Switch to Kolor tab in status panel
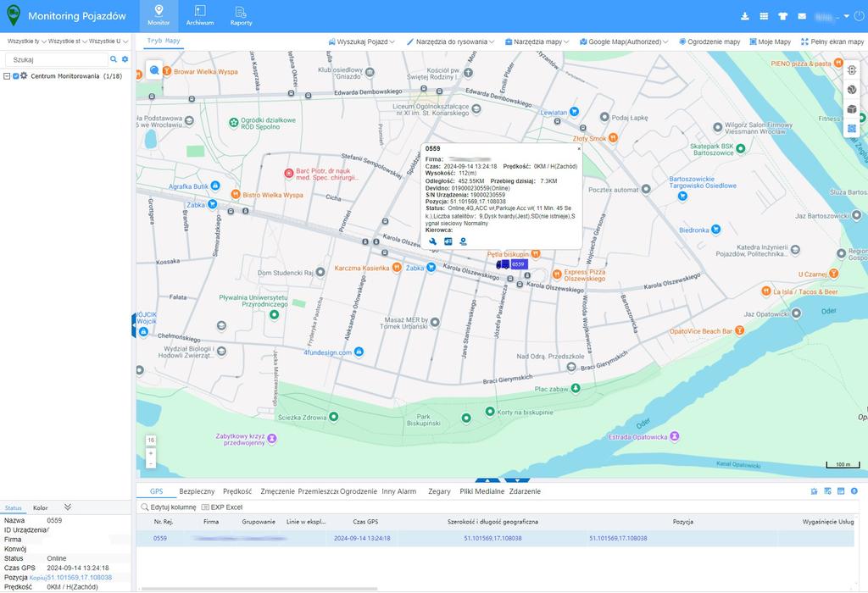The width and height of the screenshot is (868, 593). [41, 507]
